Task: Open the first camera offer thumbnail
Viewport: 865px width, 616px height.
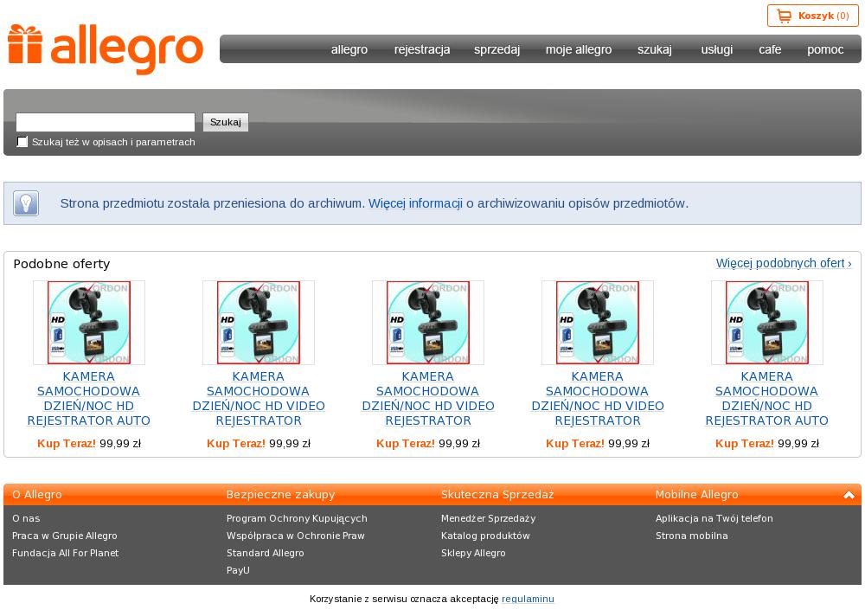Action: [89, 323]
